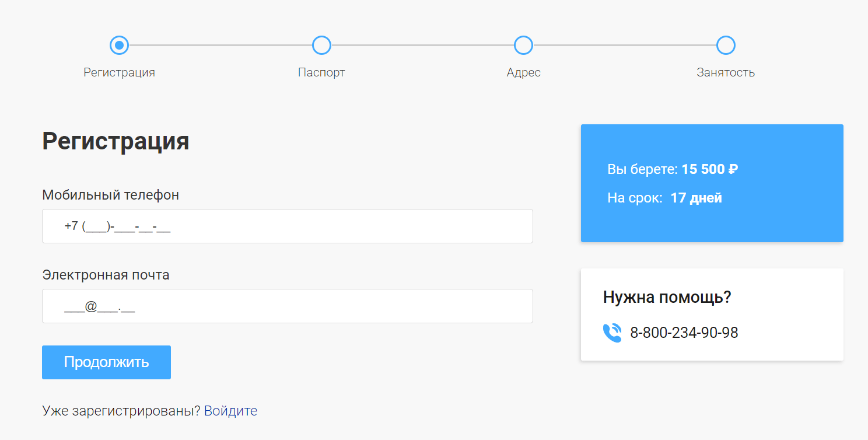Image resolution: width=868 pixels, height=440 pixels.
Task: Click the Занятость step label
Action: (726, 72)
